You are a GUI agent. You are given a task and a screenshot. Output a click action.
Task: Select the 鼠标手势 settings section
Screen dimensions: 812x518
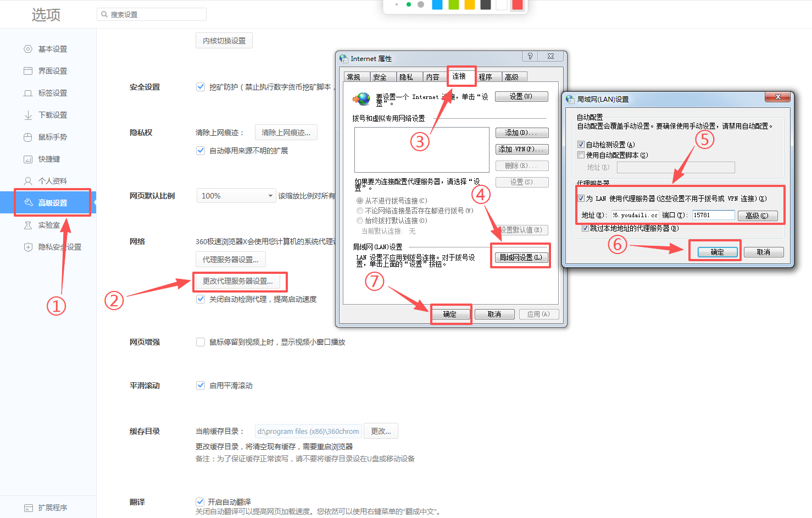coord(53,136)
